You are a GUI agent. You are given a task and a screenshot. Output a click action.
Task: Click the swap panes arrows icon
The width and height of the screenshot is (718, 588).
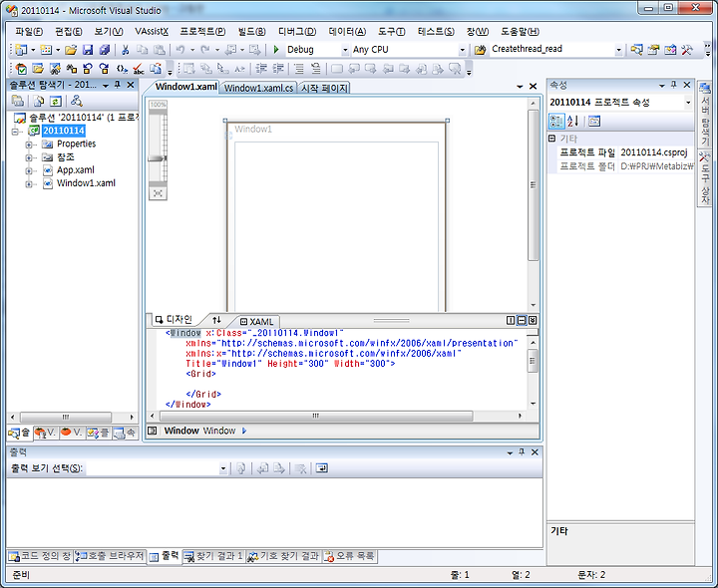[216, 320]
